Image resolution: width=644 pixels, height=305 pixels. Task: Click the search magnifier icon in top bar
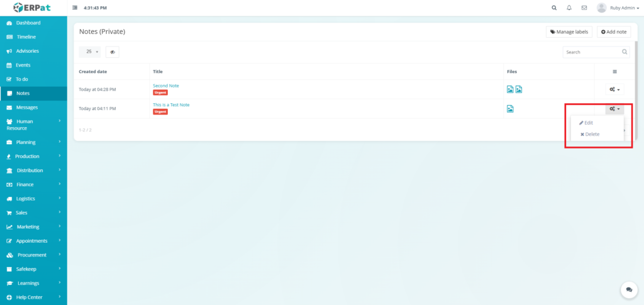click(554, 8)
